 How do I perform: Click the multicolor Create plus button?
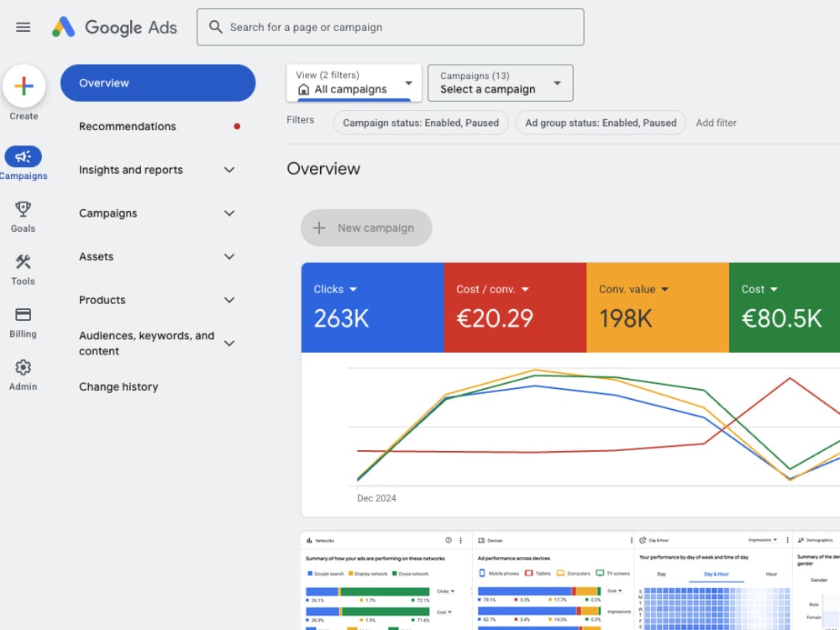tap(24, 86)
